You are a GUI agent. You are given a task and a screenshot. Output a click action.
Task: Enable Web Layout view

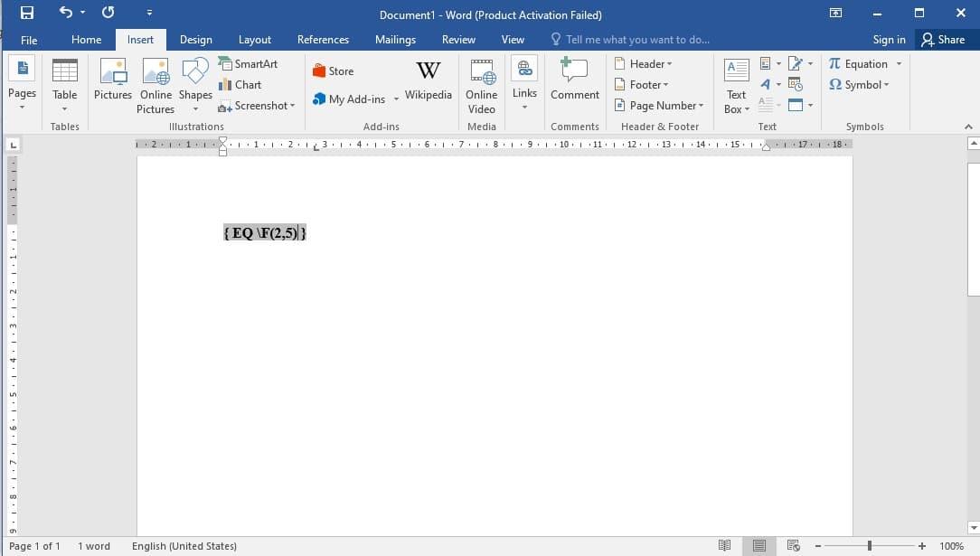pyautogui.click(x=793, y=545)
